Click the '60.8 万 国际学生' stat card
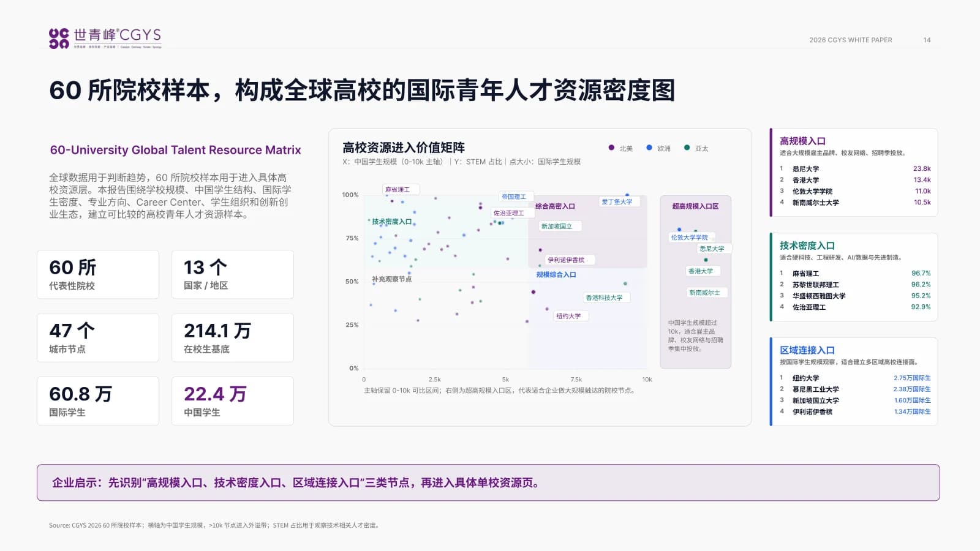Screen dimensions: 980x551 coord(98,401)
